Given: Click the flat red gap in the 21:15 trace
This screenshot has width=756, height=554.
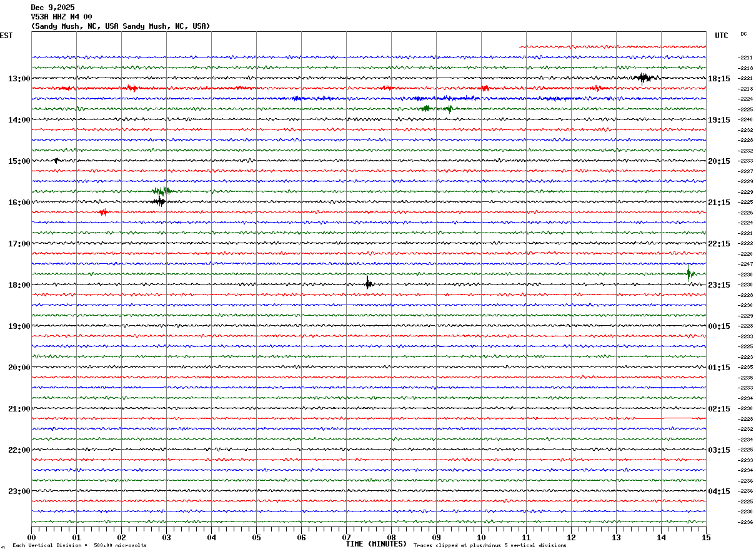Looking at the screenshot, I should tap(649, 418).
